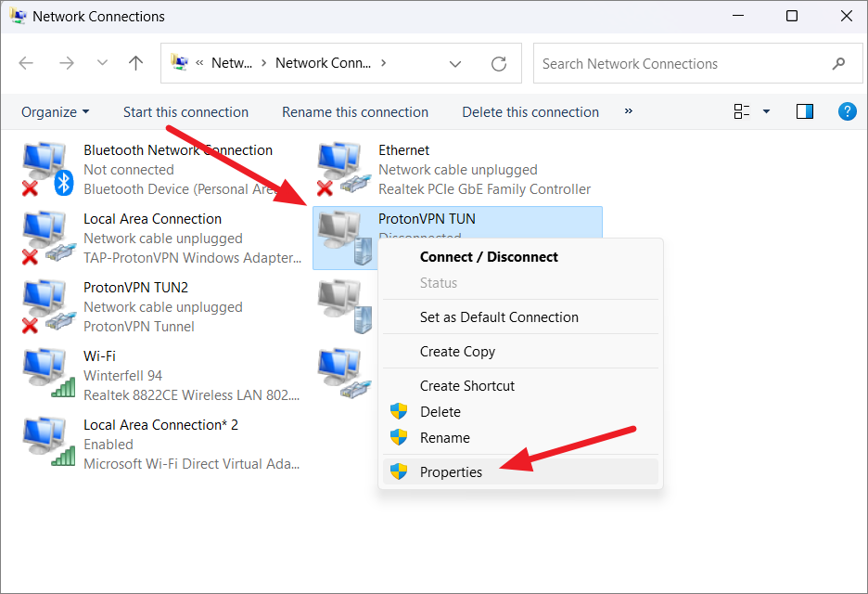The height and width of the screenshot is (594, 868).
Task: Click the shield icon beside Delete
Action: [399, 411]
